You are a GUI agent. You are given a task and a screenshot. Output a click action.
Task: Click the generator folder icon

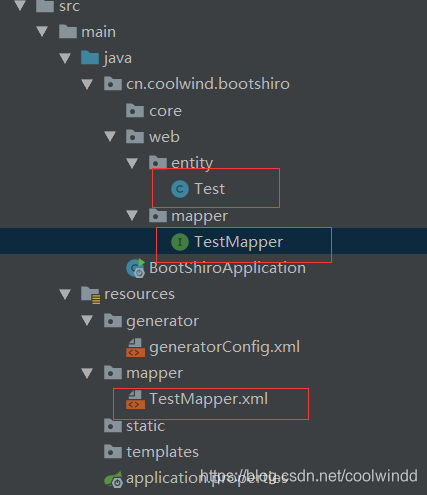tap(113, 321)
